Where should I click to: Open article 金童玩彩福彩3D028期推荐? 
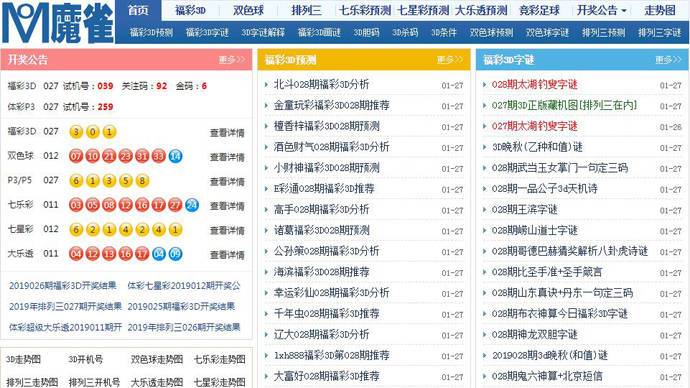tap(331, 105)
